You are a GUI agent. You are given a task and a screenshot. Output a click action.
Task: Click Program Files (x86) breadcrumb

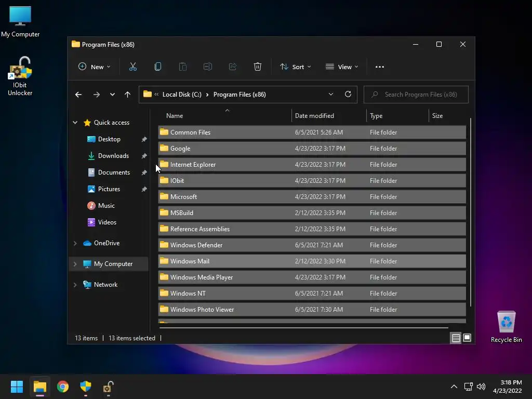pyautogui.click(x=240, y=95)
